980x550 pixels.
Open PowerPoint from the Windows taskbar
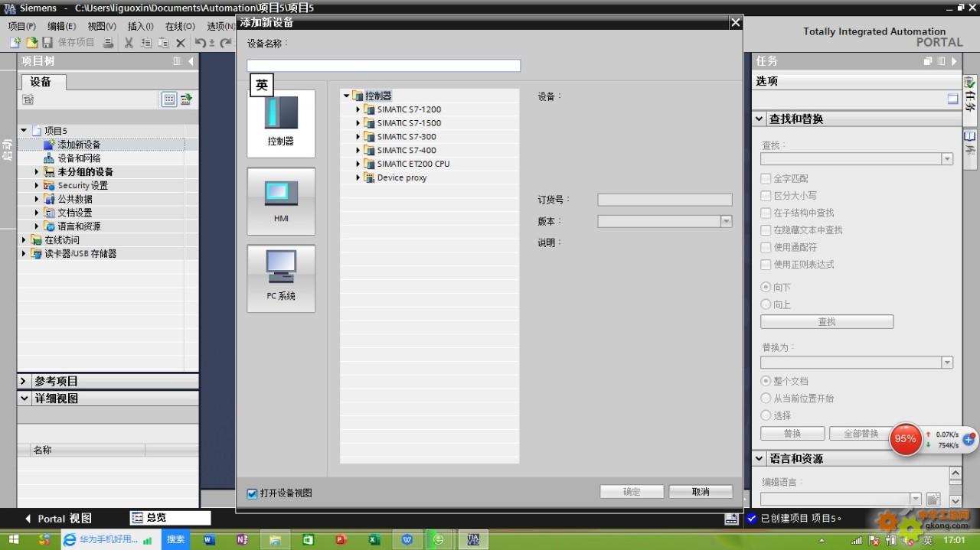point(341,539)
